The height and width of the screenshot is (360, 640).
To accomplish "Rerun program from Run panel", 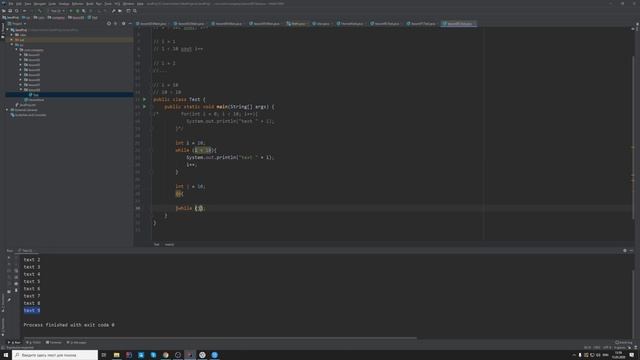I will pos(9,258).
